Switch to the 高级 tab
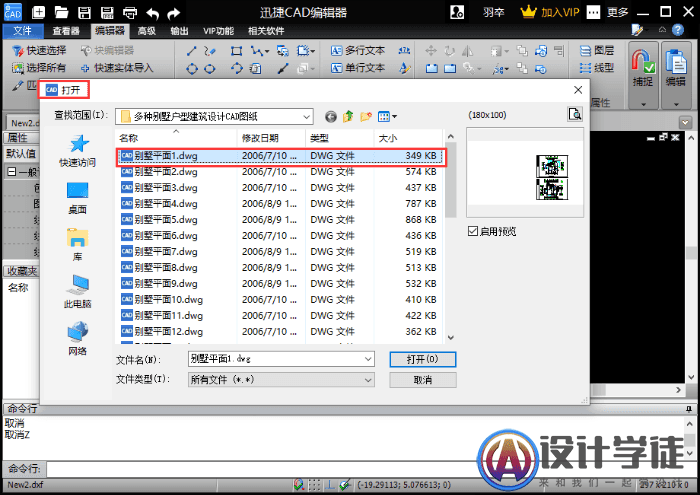Image resolution: width=700 pixels, height=495 pixels. [146, 30]
